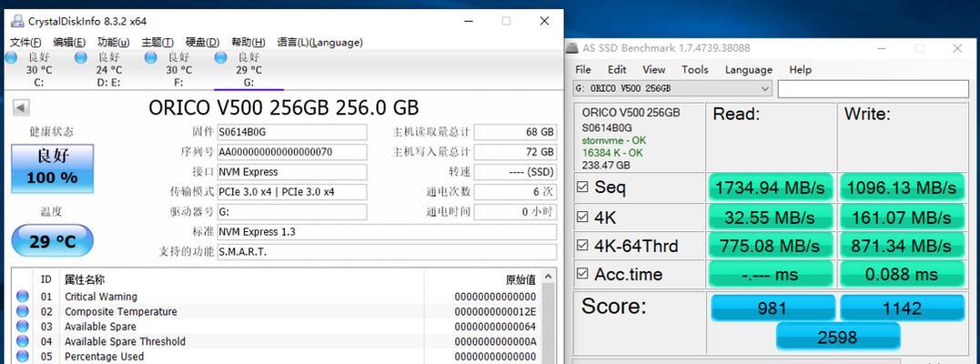Toggle the 4K-64Thrd test checkbox

pyautogui.click(x=583, y=246)
